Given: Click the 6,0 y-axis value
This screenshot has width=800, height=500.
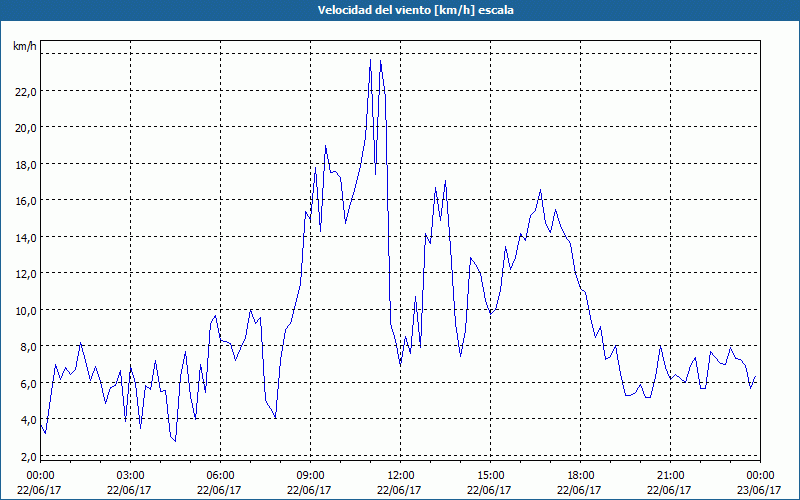Looking at the screenshot, I should (28, 384).
